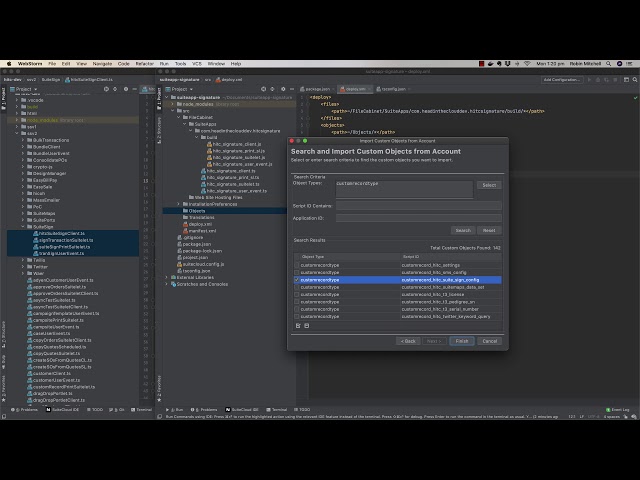
Task: Collapse the suiteapp-signature root node
Action: tap(167, 98)
